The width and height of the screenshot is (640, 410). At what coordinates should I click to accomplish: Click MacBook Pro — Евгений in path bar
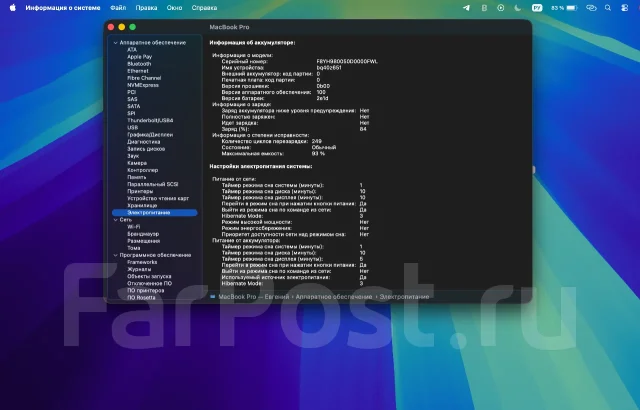pyautogui.click(x=253, y=297)
